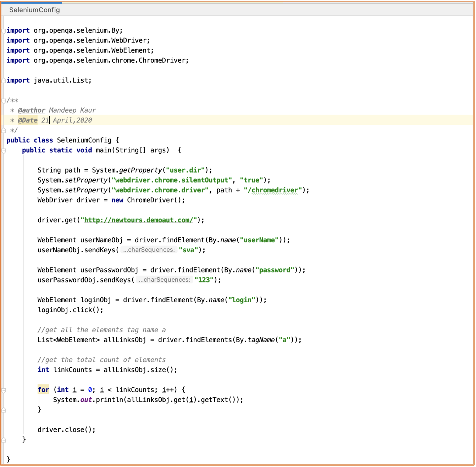Open the http://newtours.demoaut.com/ link
Screen dimensions: 476x467
139,220
